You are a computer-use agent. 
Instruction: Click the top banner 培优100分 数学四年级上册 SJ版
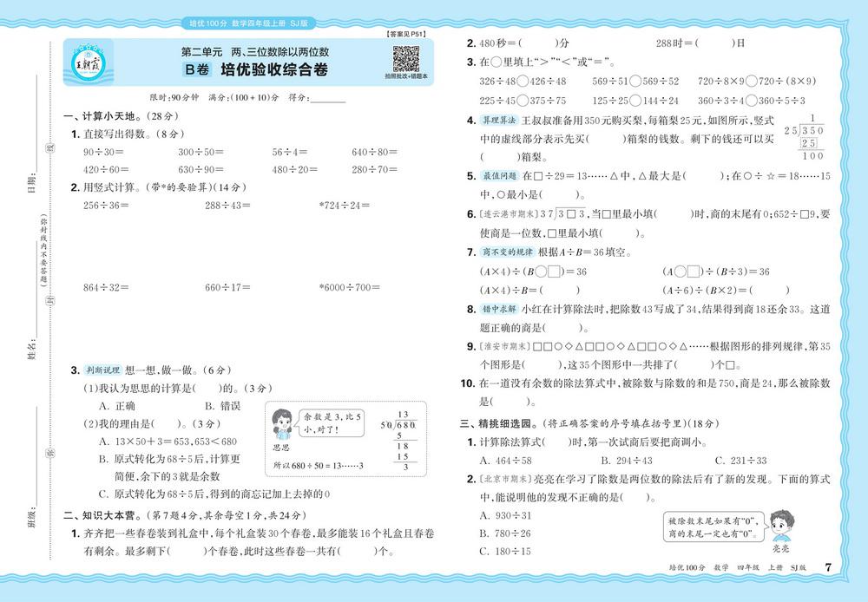(248, 23)
